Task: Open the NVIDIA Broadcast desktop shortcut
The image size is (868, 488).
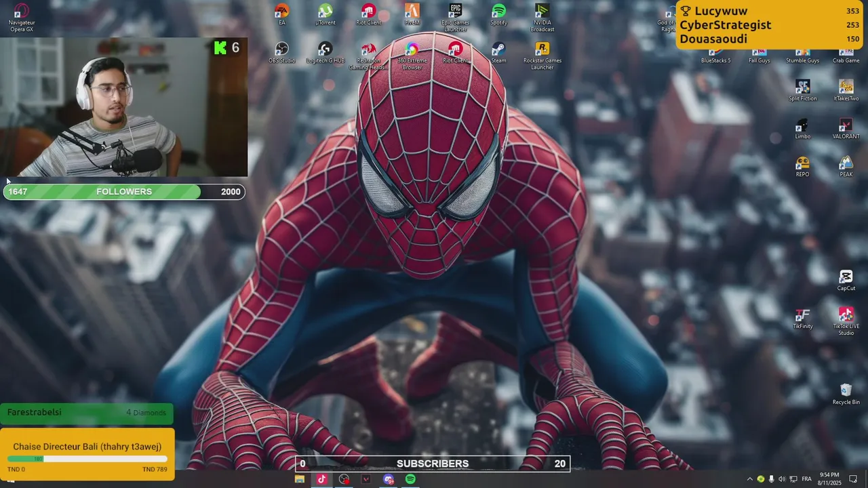Action: 542,18
